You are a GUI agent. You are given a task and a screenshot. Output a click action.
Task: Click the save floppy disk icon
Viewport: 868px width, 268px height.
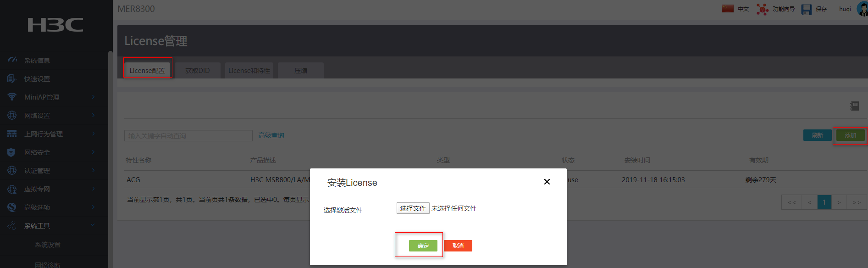point(807,9)
